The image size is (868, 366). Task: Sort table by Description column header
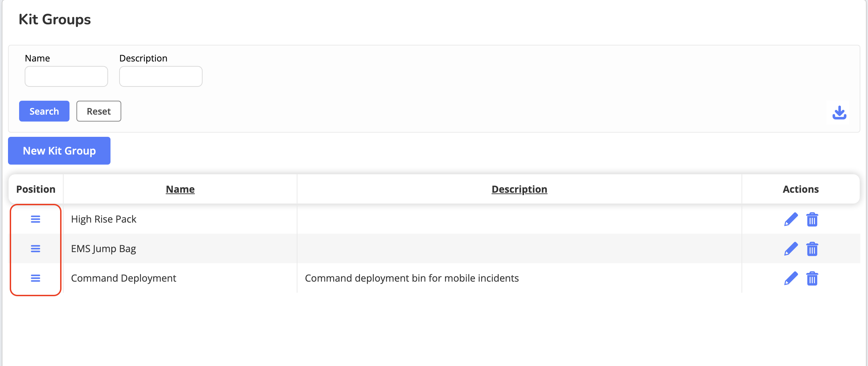tap(519, 189)
